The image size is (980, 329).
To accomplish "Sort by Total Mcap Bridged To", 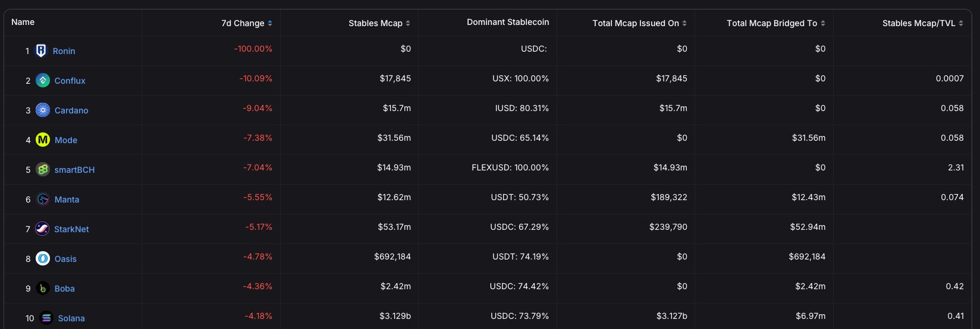I will coord(823,23).
